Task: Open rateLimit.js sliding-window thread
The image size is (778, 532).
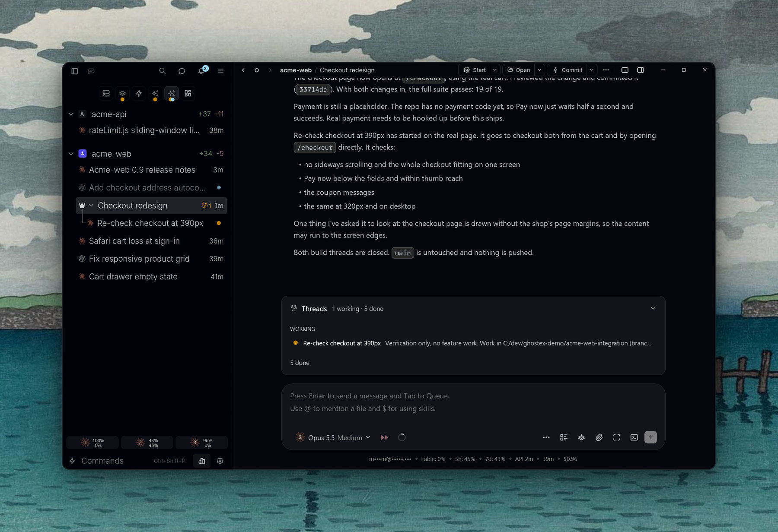Action: click(151, 130)
